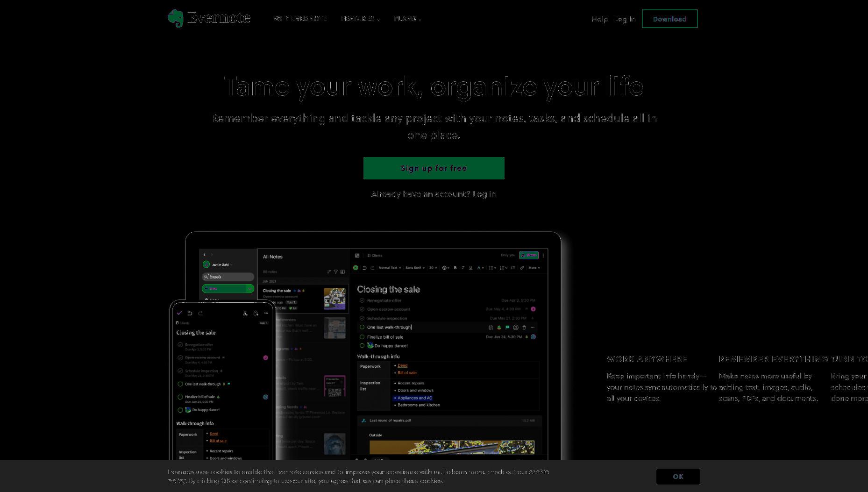Open the font color A picker in toolbar
Screen dimensions: 868x492
(x=480, y=268)
